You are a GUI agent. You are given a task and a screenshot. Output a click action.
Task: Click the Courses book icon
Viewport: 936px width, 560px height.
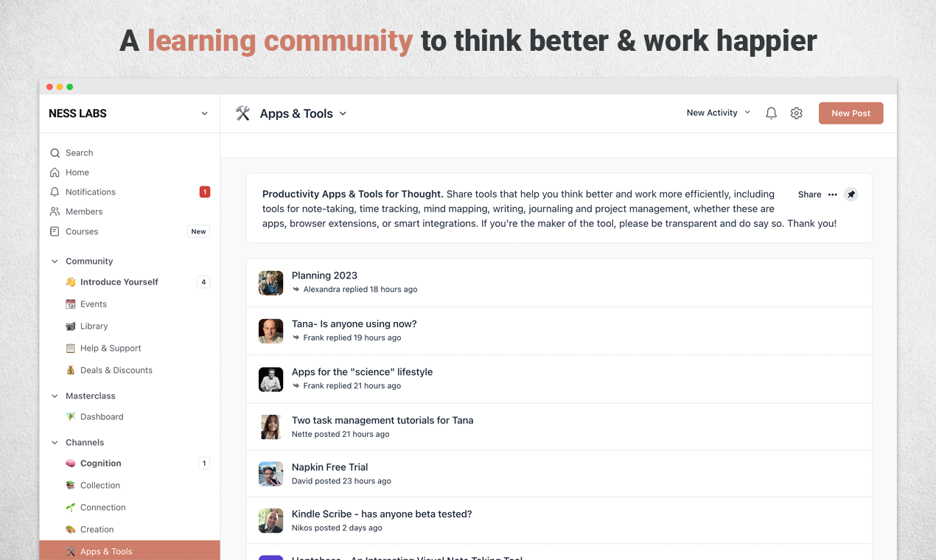tap(55, 231)
